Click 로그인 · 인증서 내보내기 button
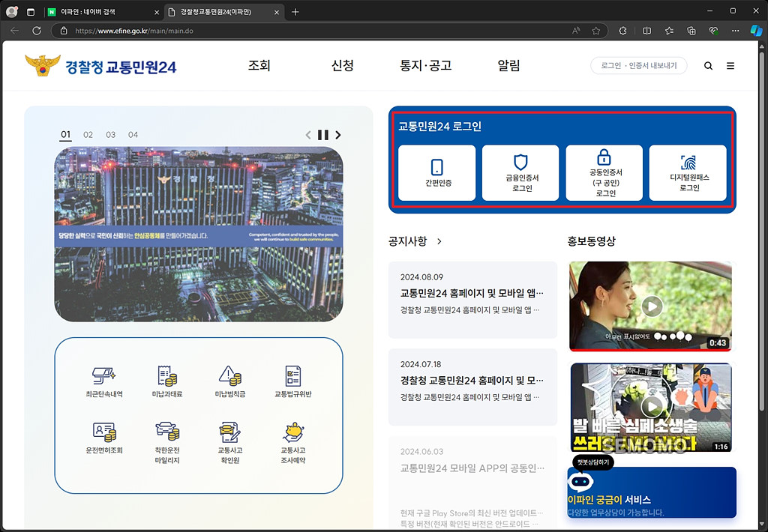The height and width of the screenshot is (532, 768). [x=639, y=66]
